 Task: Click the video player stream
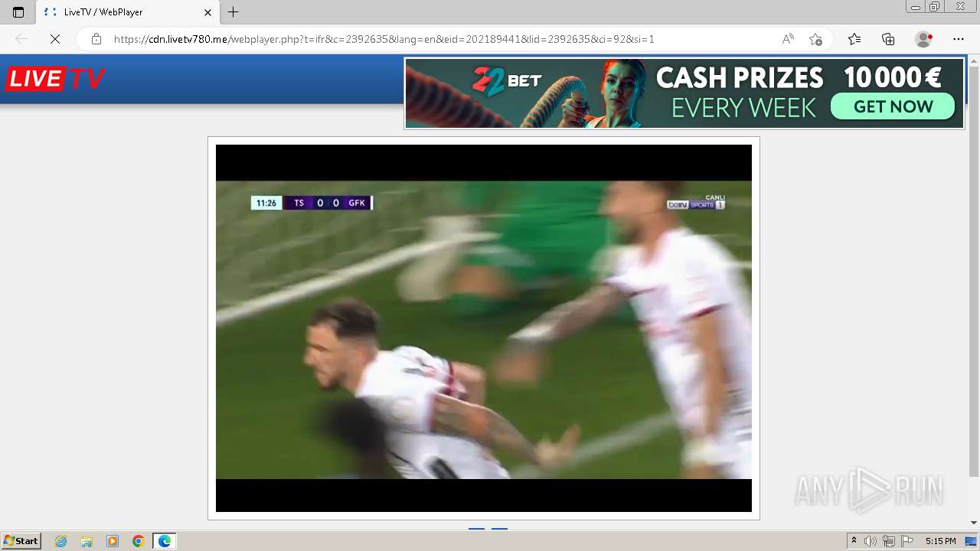pyautogui.click(x=484, y=328)
